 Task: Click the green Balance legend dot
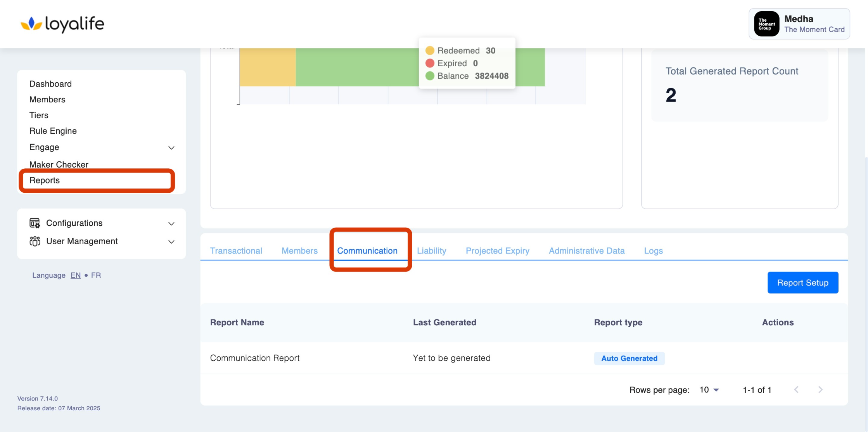click(429, 76)
